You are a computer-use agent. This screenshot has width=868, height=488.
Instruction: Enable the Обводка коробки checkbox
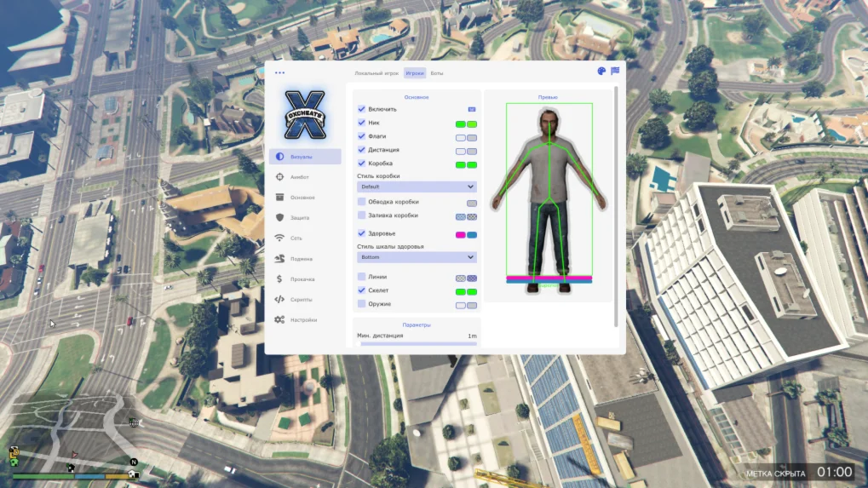tap(362, 202)
